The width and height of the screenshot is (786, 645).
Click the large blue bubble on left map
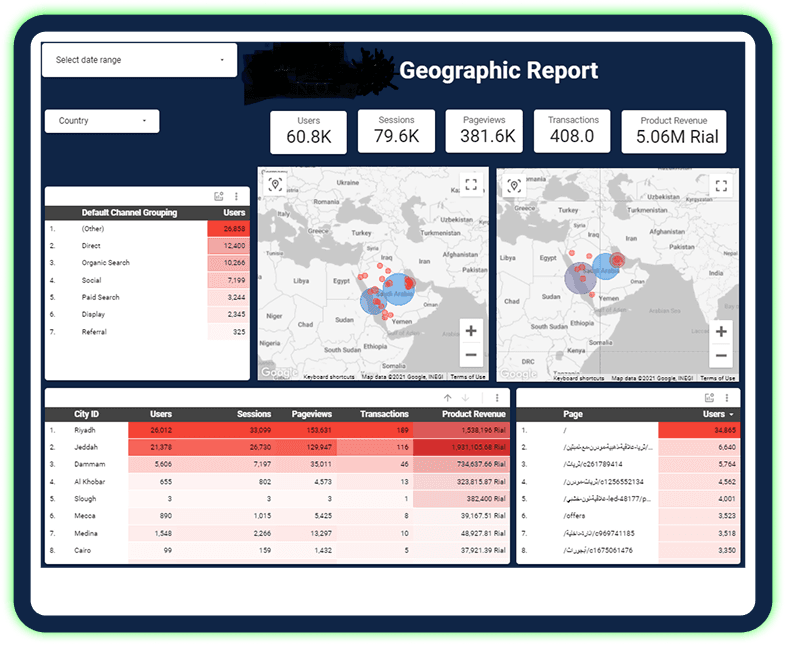click(396, 290)
